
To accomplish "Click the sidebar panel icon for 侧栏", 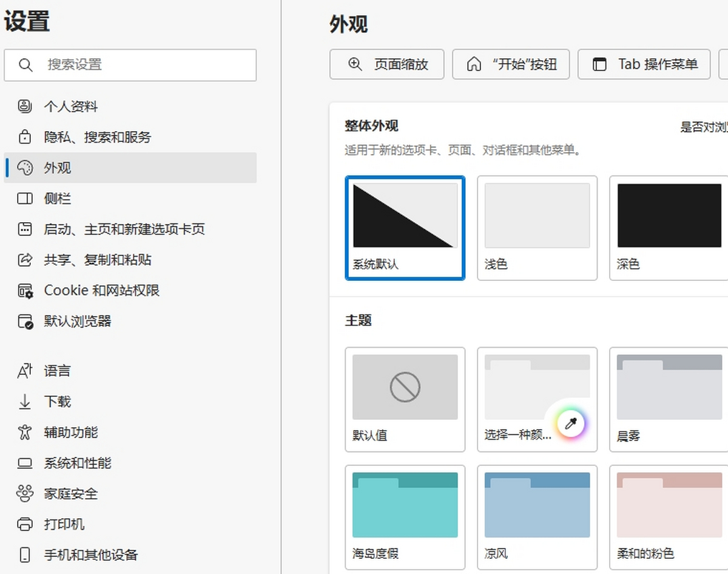I will tap(25, 198).
